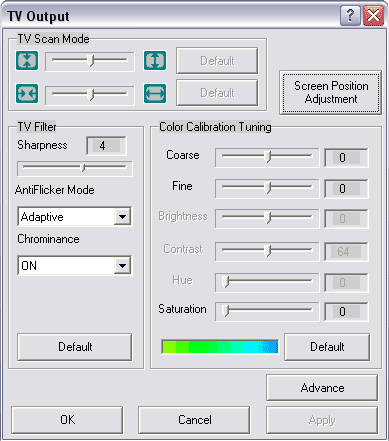Image resolution: width=389 pixels, height=441 pixels.
Task: Click the horizontal expand scan icon
Action: (x=155, y=93)
